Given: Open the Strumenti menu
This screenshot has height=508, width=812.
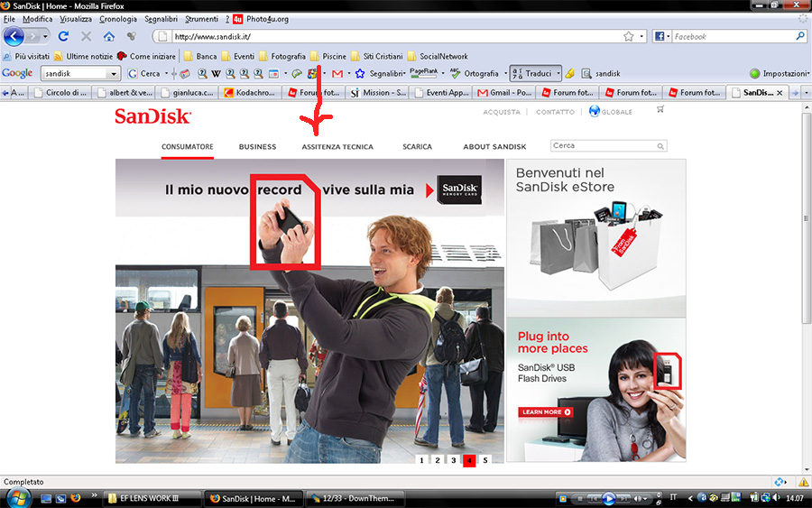Looking at the screenshot, I should [x=201, y=19].
